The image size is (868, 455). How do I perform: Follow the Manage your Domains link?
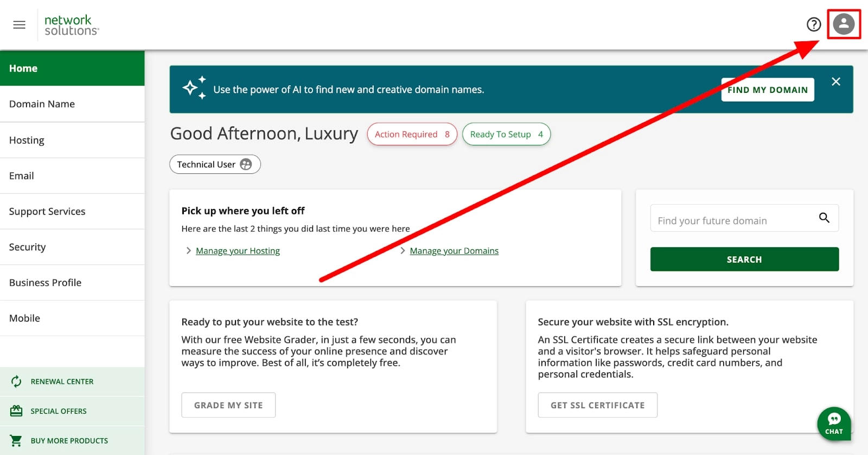454,251
